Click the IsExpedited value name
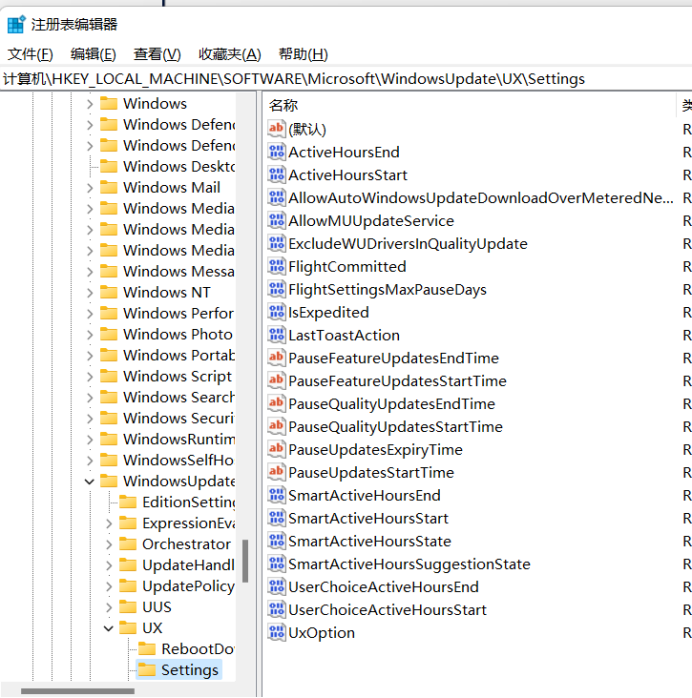This screenshot has width=692, height=698. [328, 312]
